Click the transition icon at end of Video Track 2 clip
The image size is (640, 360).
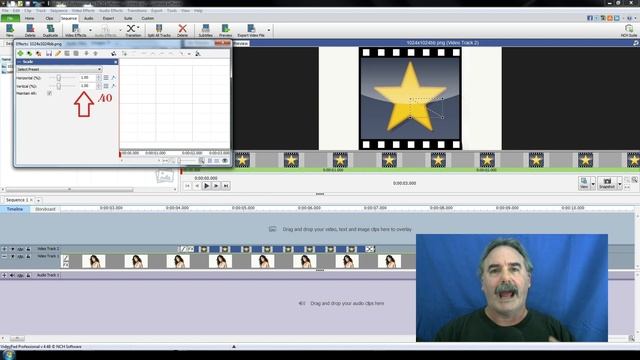(x=370, y=249)
